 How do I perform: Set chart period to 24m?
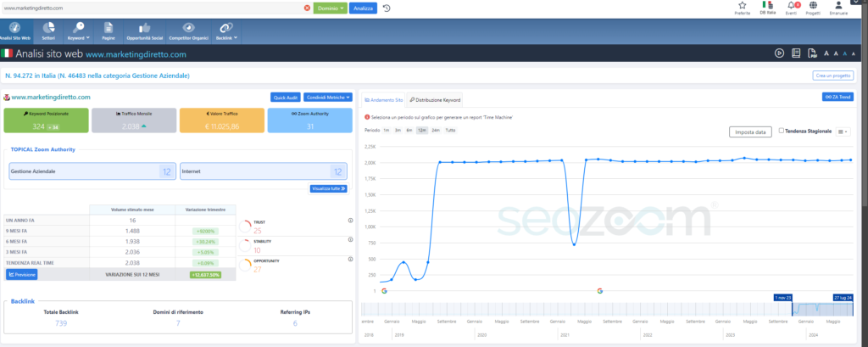[x=436, y=130]
